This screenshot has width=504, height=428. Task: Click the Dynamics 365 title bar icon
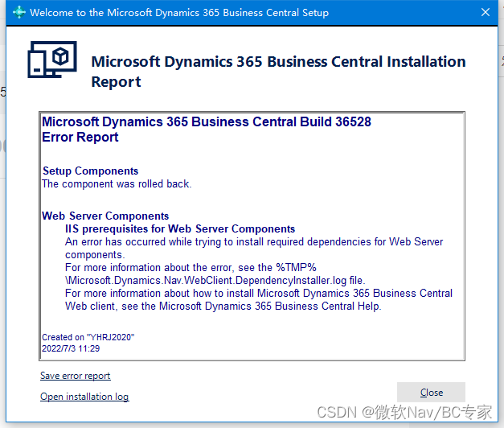point(19,12)
